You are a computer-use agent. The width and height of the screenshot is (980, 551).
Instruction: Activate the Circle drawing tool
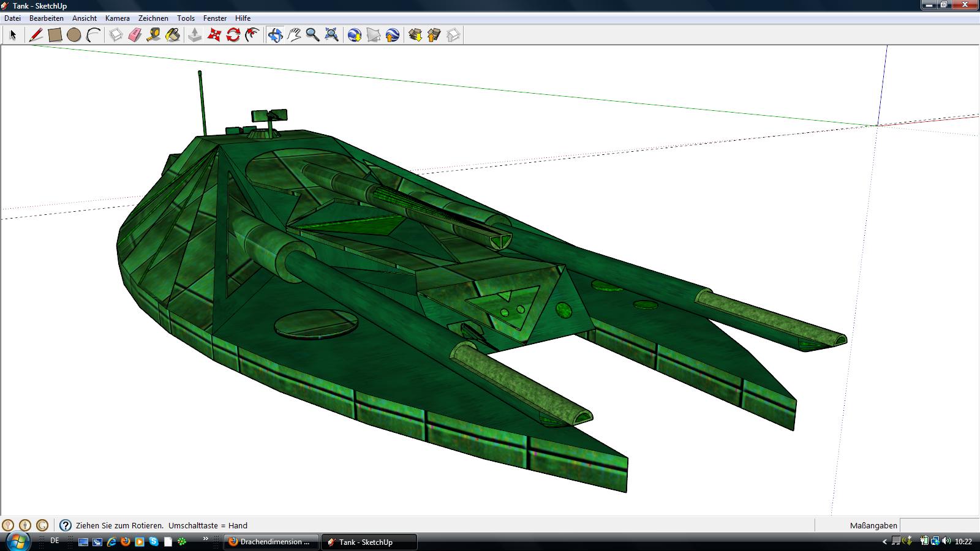tap(74, 35)
